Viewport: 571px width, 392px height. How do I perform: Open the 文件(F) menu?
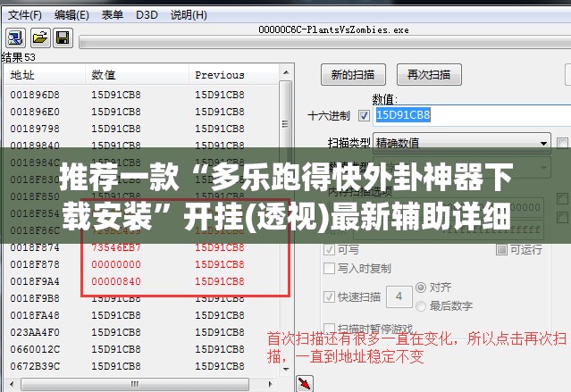click(x=24, y=15)
